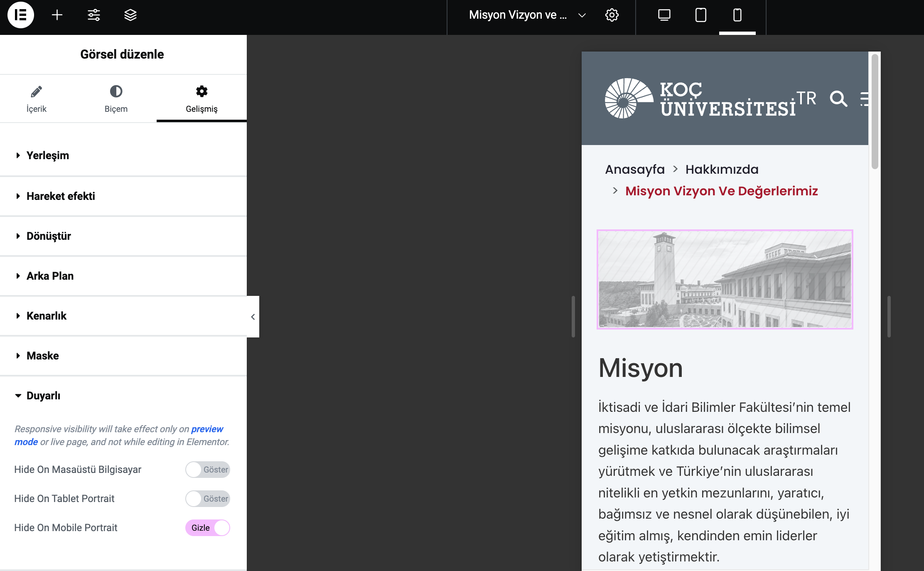Select the campus image widget
Image resolution: width=924 pixels, height=571 pixels.
point(725,279)
